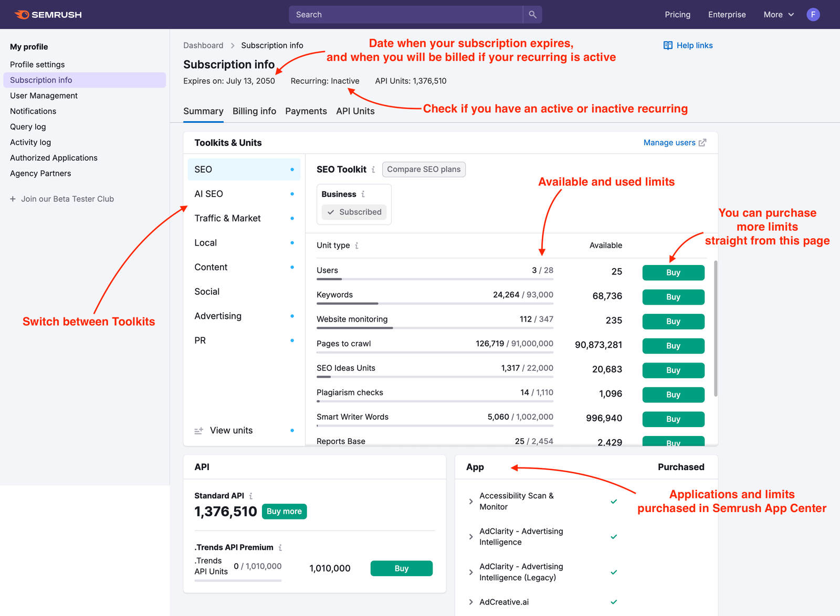This screenshot has width=840, height=616.
Task: Expand the AdClarity - Advertising Intelligence entry
Action: (x=470, y=536)
